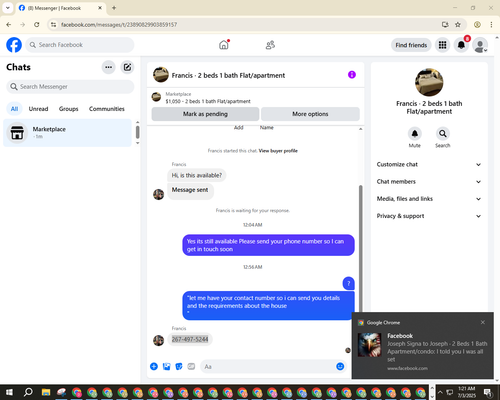The height and width of the screenshot is (400, 500).
Task: Dismiss the Google Chrome Facebook notification
Action: pos(483,322)
